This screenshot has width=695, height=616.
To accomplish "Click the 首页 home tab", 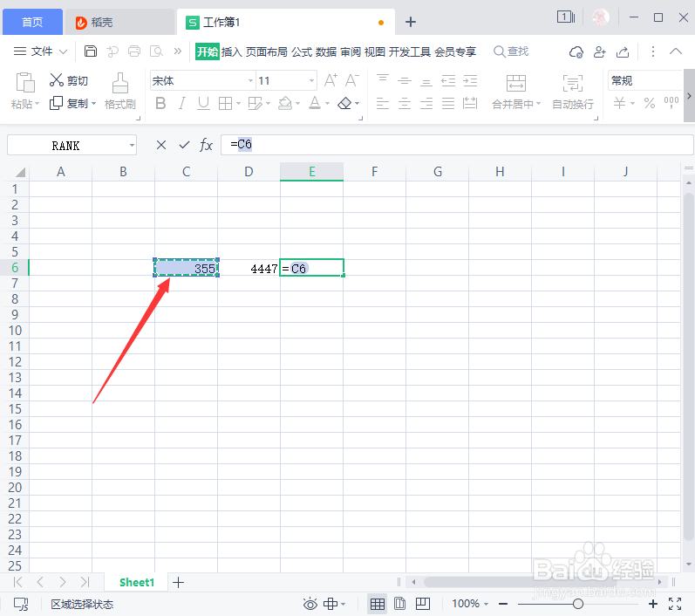I will 32,22.
